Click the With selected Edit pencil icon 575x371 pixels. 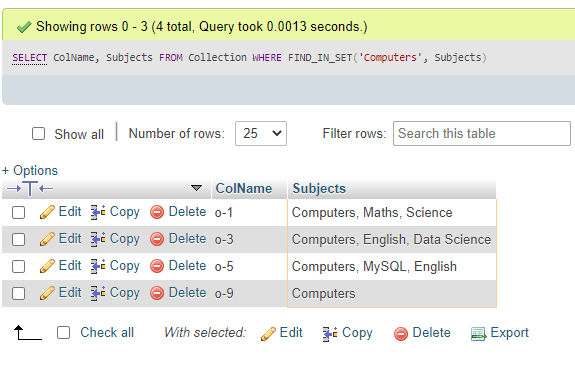(x=268, y=334)
